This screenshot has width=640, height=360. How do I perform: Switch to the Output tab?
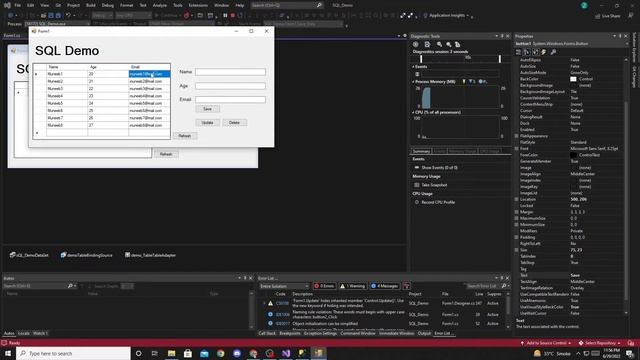click(424, 333)
